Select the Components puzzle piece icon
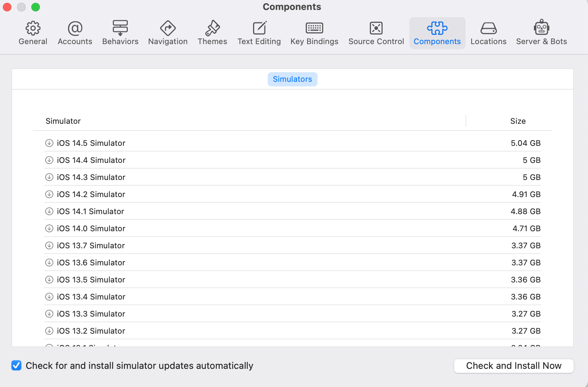The image size is (588, 387). 437,28
